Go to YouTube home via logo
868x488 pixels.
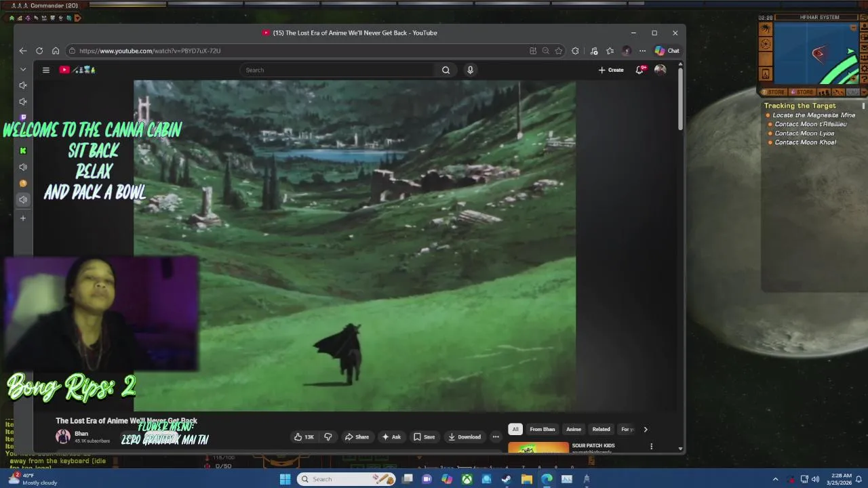coord(77,70)
